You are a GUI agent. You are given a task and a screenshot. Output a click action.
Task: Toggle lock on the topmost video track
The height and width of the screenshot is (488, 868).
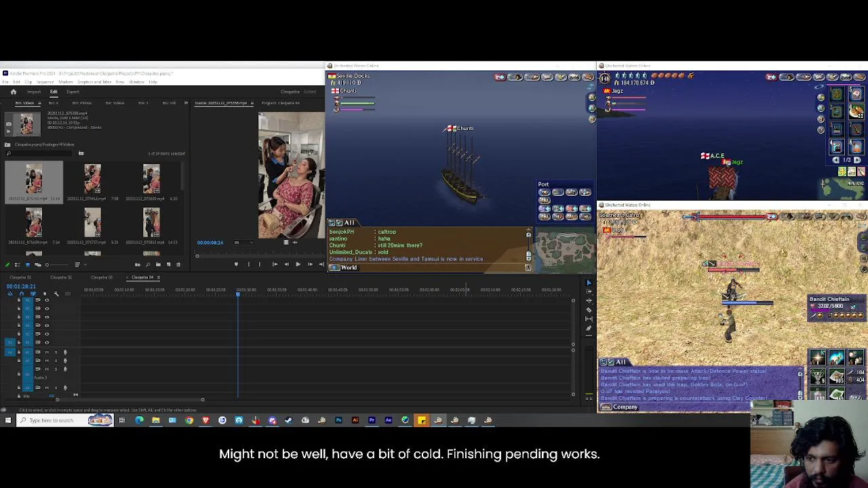coord(19,300)
